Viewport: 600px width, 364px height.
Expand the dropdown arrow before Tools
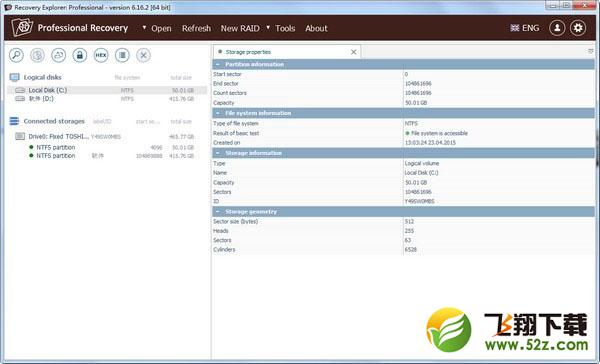click(268, 28)
